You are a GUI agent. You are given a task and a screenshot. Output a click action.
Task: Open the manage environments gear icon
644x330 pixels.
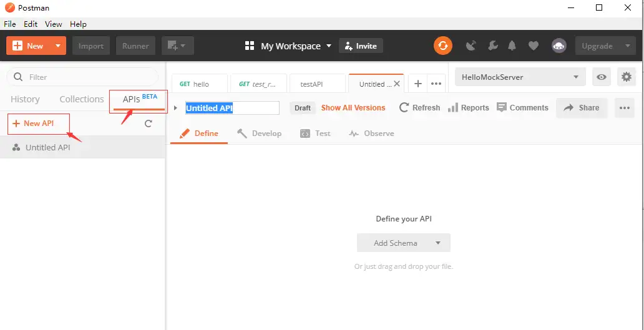(x=626, y=77)
